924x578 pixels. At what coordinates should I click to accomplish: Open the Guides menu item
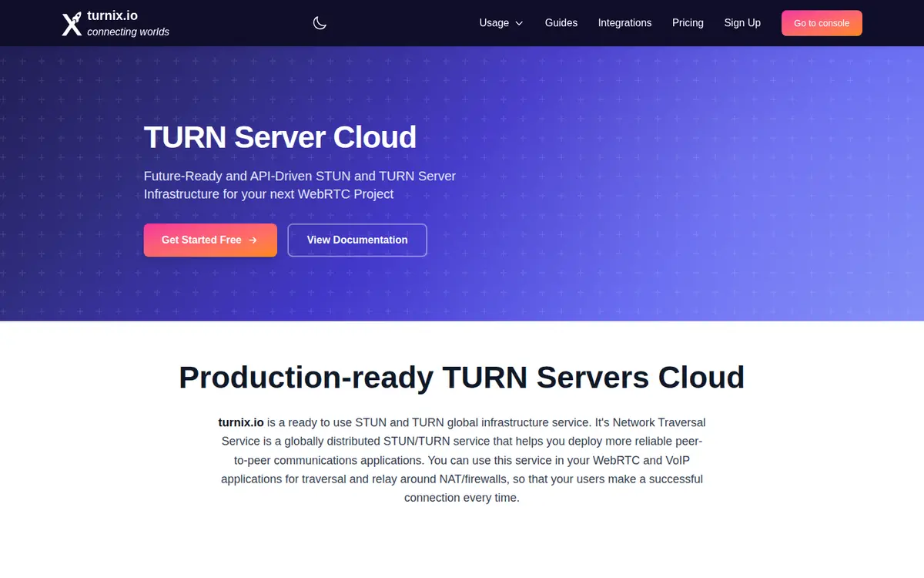tap(561, 23)
